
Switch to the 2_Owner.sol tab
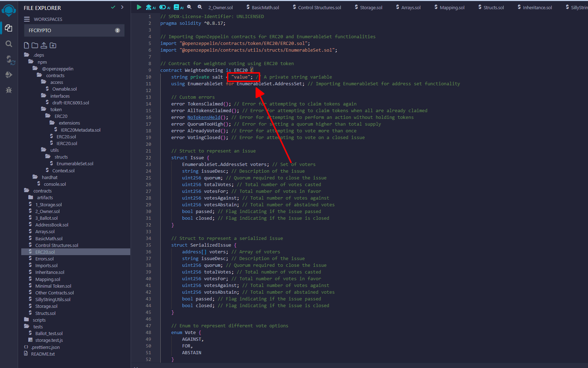221,7
